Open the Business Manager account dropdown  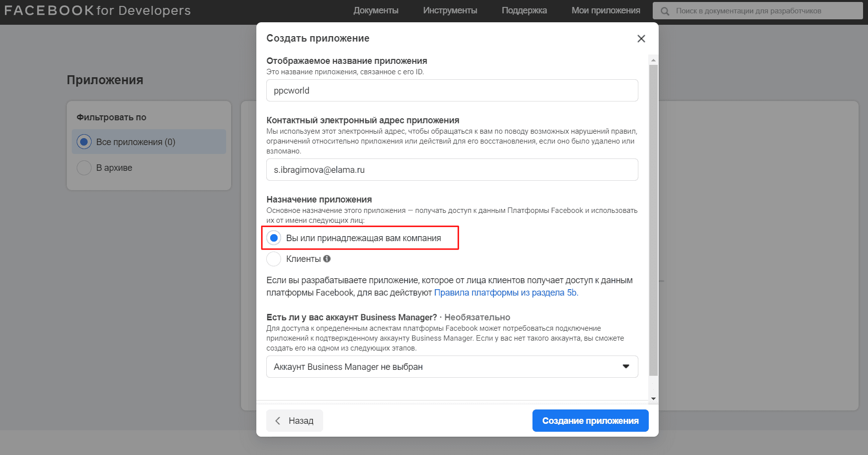pos(452,367)
